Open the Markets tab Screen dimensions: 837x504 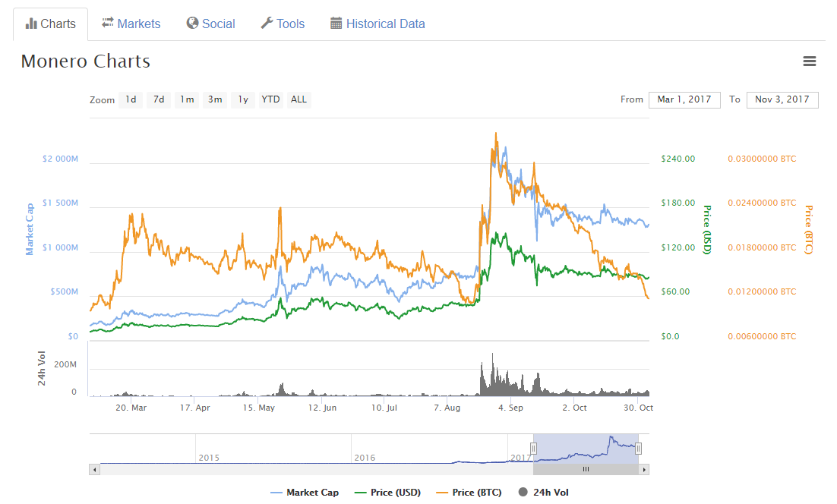tap(131, 24)
